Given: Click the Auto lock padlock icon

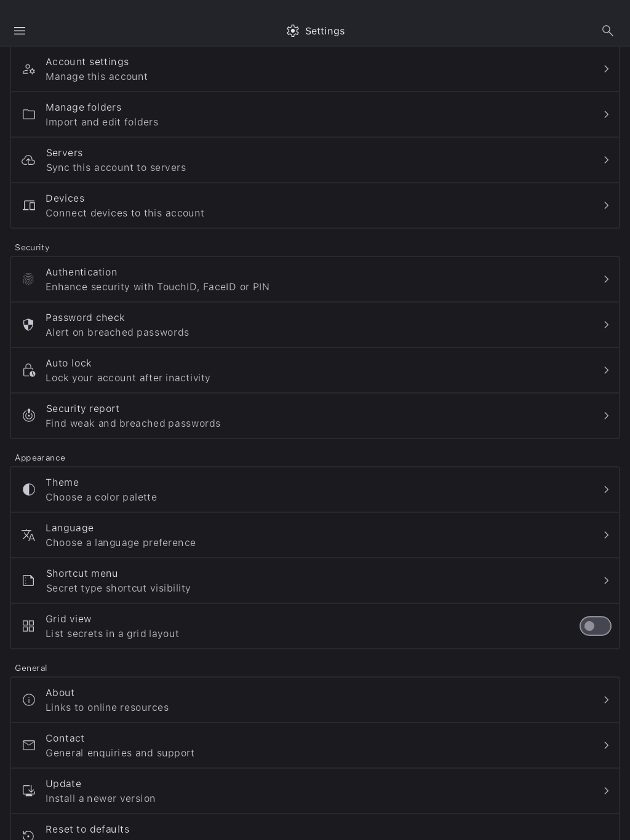Looking at the screenshot, I should (x=28, y=370).
